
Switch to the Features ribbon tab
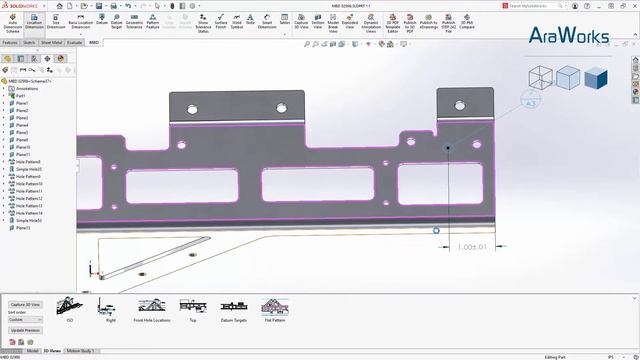coord(10,42)
